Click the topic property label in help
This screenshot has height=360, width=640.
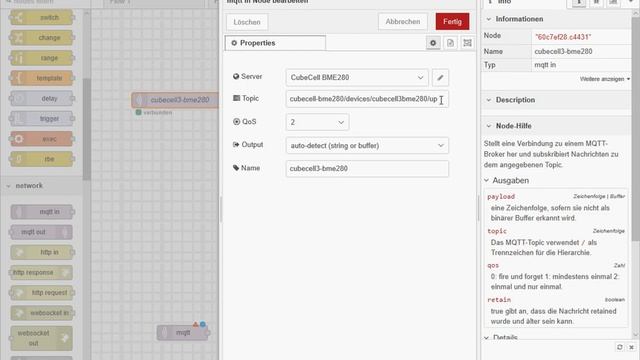click(497, 231)
